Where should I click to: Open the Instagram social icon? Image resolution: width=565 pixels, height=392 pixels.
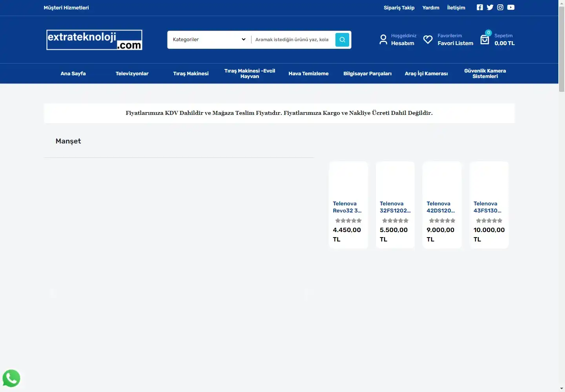[500, 7]
